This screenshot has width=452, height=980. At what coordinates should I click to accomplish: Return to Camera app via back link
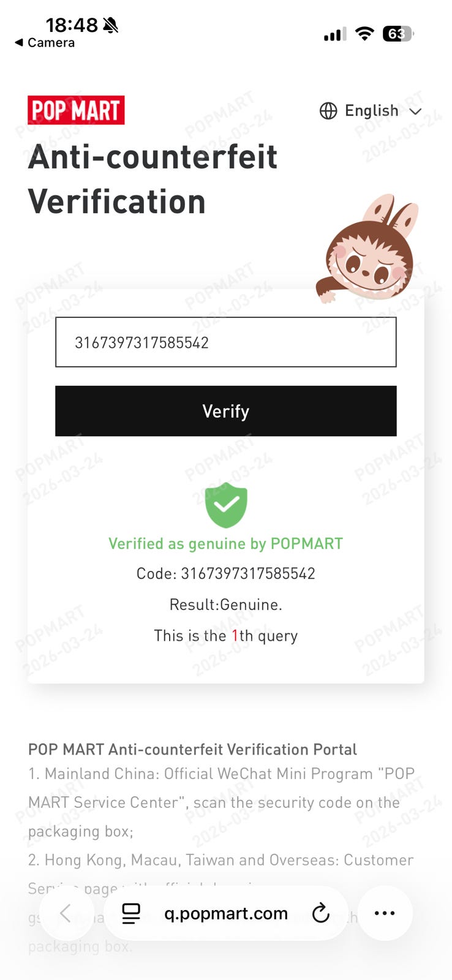45,43
